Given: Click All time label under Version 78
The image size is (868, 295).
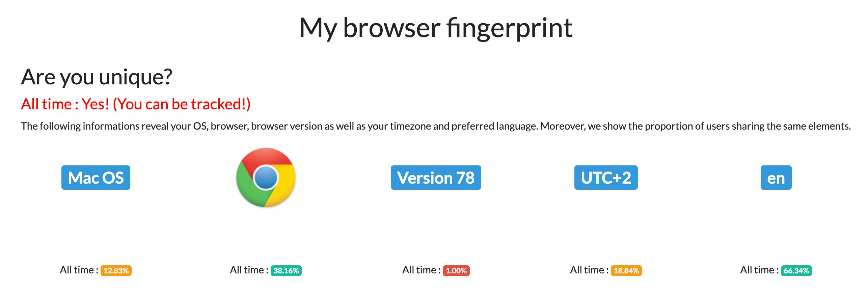Looking at the screenshot, I should point(421,270).
